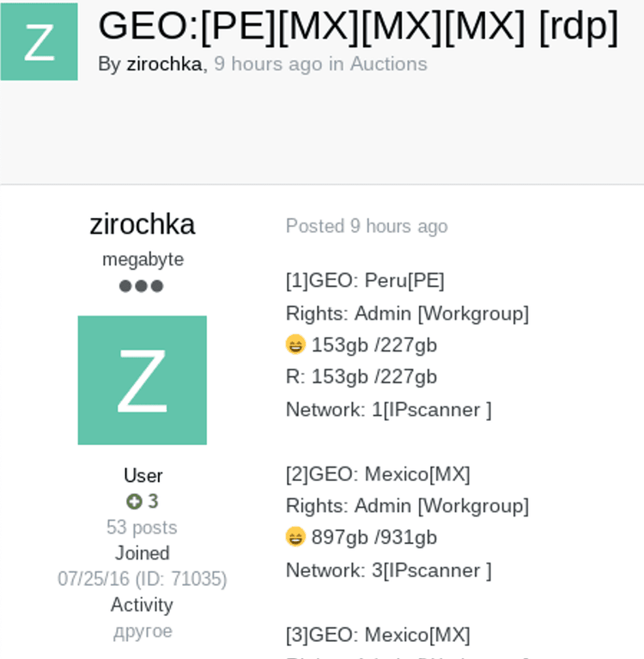The width and height of the screenshot is (644, 659).
Task: Click the emoji next to 153gb /227gb
Action: coord(295,345)
